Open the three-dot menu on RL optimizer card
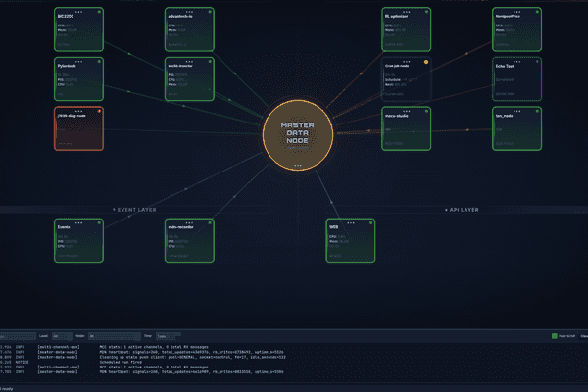Screen dimensions: 588x392 [x=406, y=12]
